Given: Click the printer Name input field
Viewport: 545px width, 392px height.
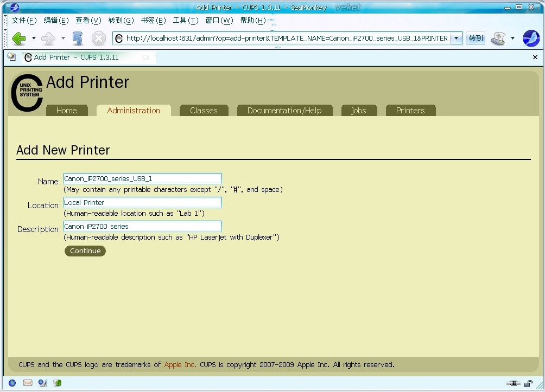Looking at the screenshot, I should point(143,178).
